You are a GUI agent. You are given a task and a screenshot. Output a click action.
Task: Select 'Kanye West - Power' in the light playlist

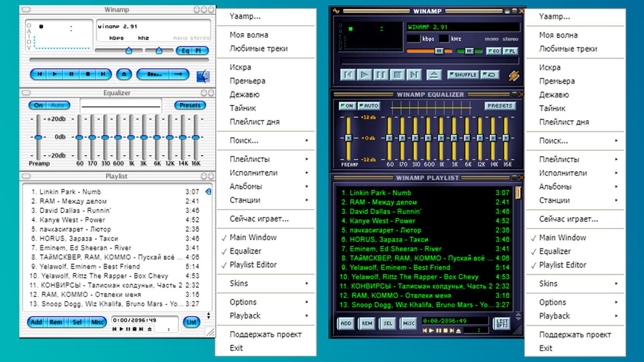click(x=115, y=219)
